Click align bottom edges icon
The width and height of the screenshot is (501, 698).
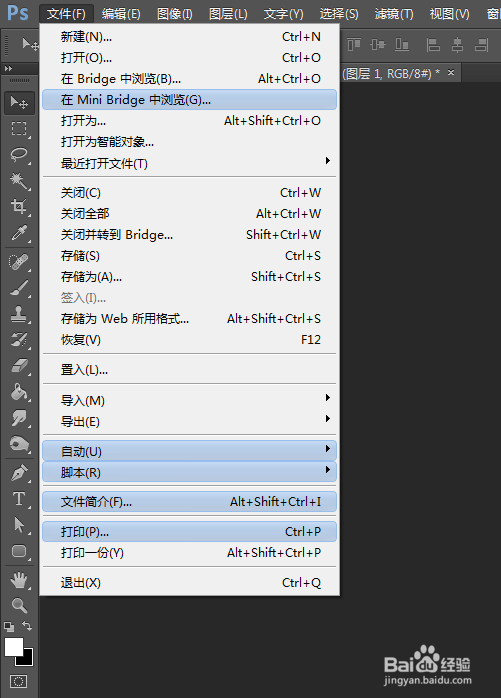click(x=402, y=45)
